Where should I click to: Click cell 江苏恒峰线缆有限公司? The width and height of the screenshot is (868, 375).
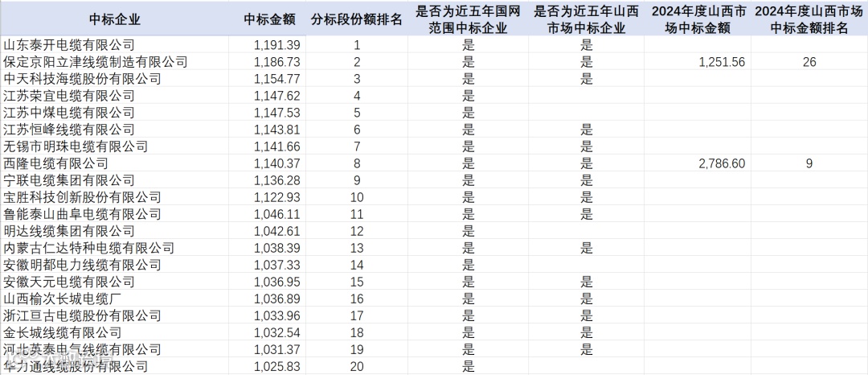[x=115, y=129]
